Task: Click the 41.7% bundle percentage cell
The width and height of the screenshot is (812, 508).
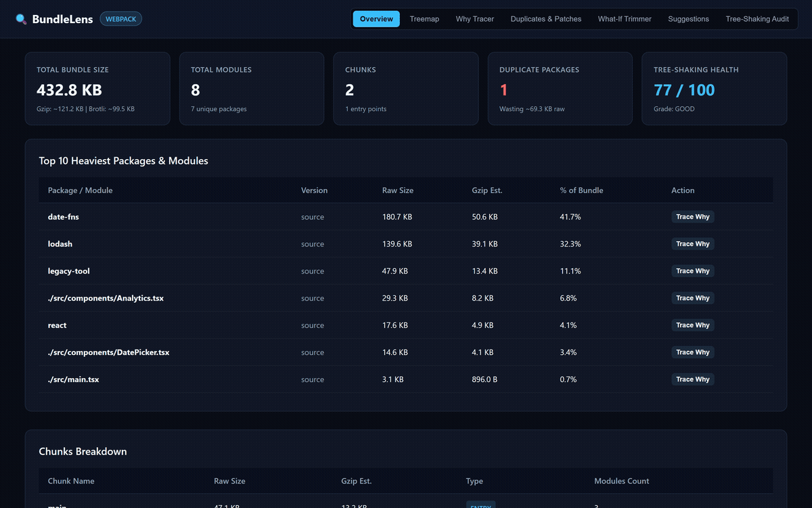Action: tap(570, 217)
